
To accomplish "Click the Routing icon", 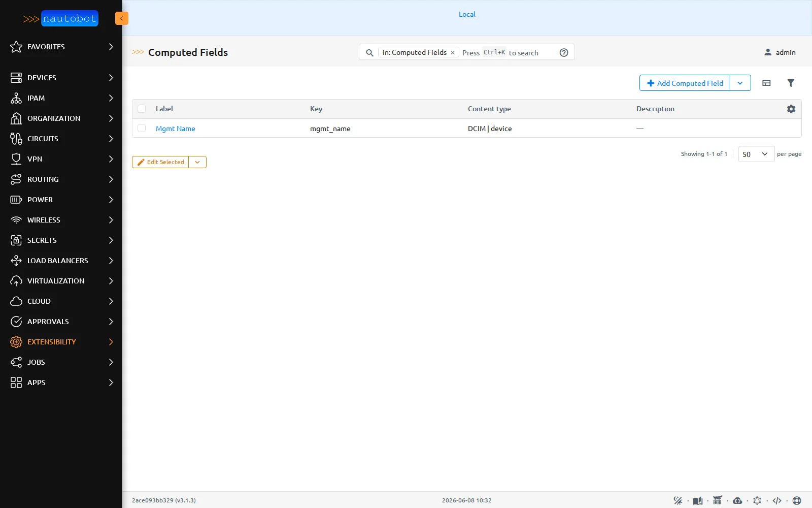I will [16, 179].
